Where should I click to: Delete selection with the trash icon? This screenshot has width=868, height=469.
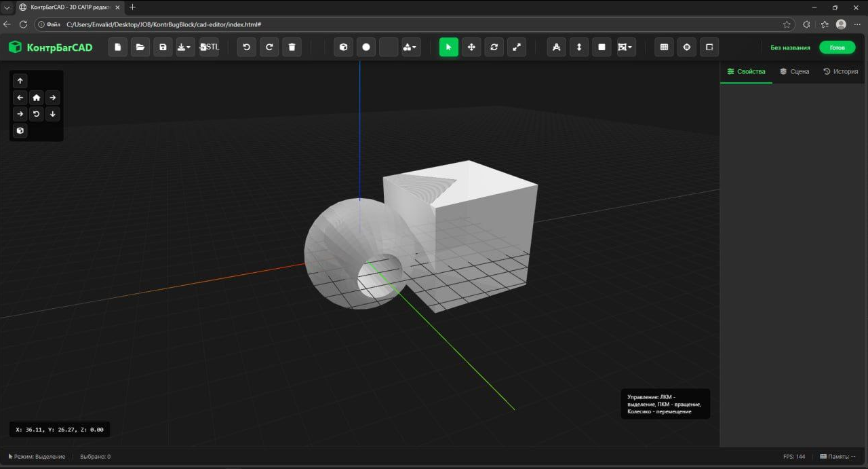coord(292,47)
